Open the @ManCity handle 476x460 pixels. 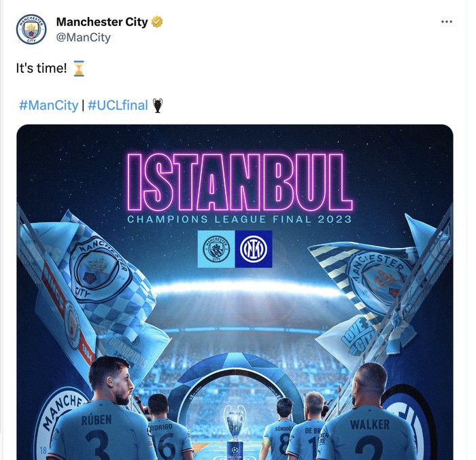[x=84, y=37]
